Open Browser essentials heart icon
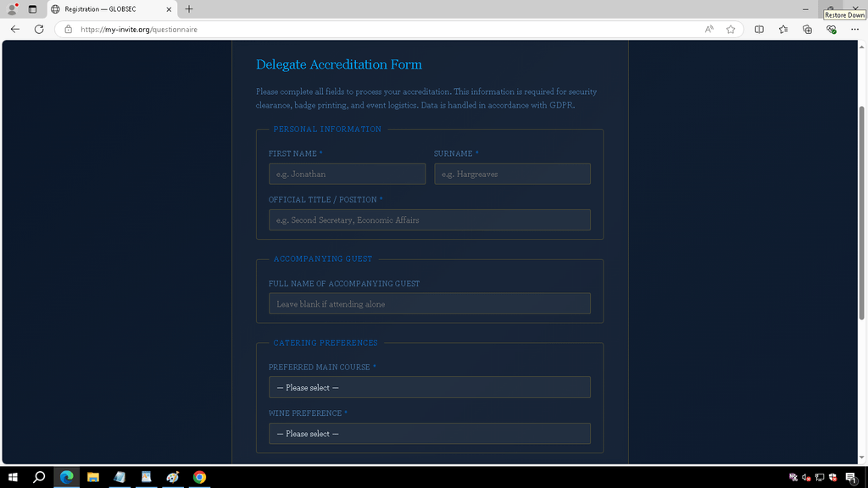The height and width of the screenshot is (488, 868). pos(831,30)
